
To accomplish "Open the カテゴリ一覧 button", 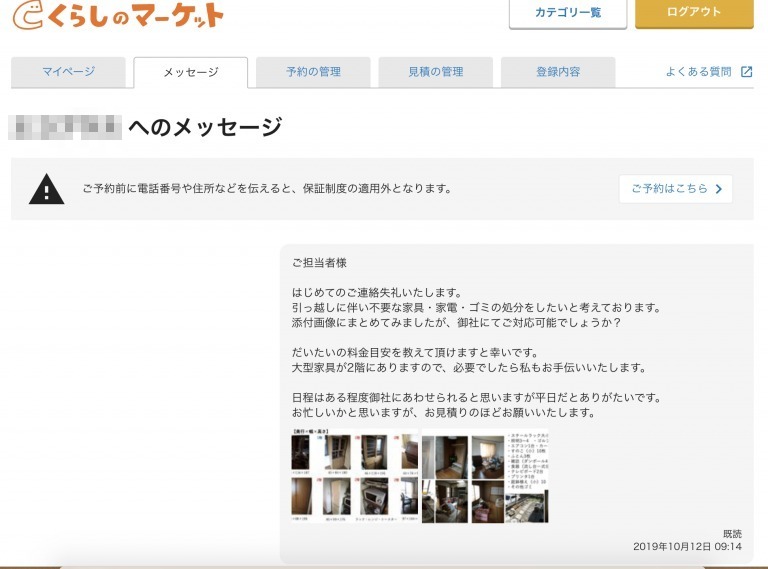I will [x=568, y=13].
